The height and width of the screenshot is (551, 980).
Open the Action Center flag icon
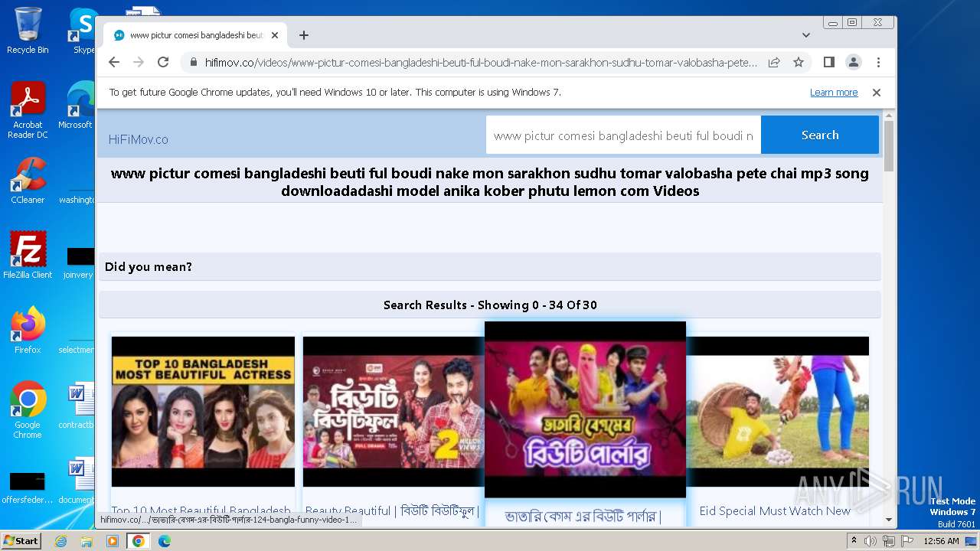pyautogui.click(x=907, y=541)
